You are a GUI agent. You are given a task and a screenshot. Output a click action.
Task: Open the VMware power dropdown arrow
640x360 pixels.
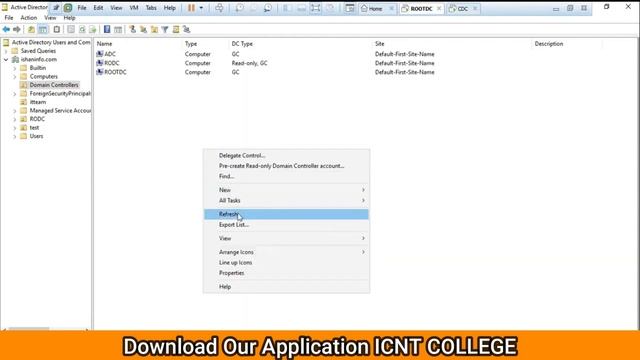click(201, 8)
